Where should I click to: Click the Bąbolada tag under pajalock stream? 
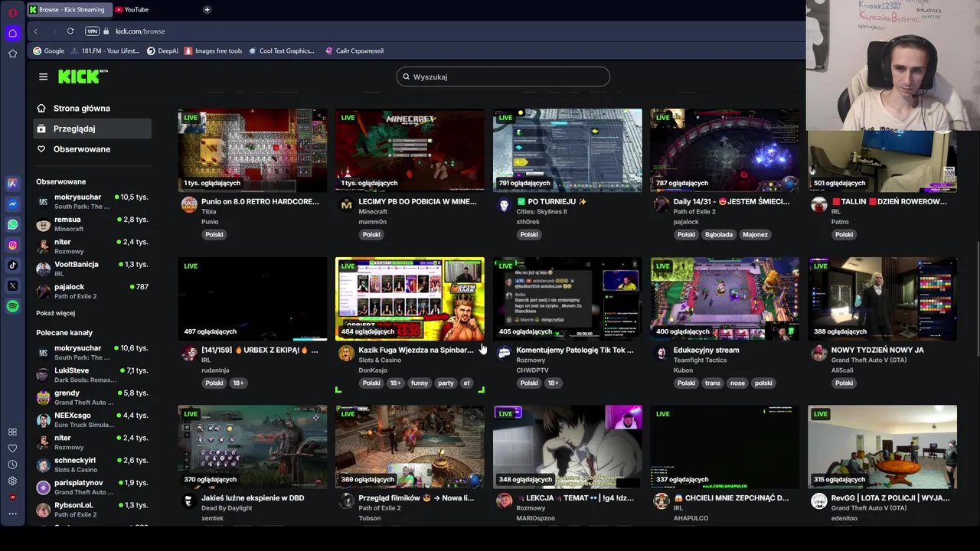point(719,234)
